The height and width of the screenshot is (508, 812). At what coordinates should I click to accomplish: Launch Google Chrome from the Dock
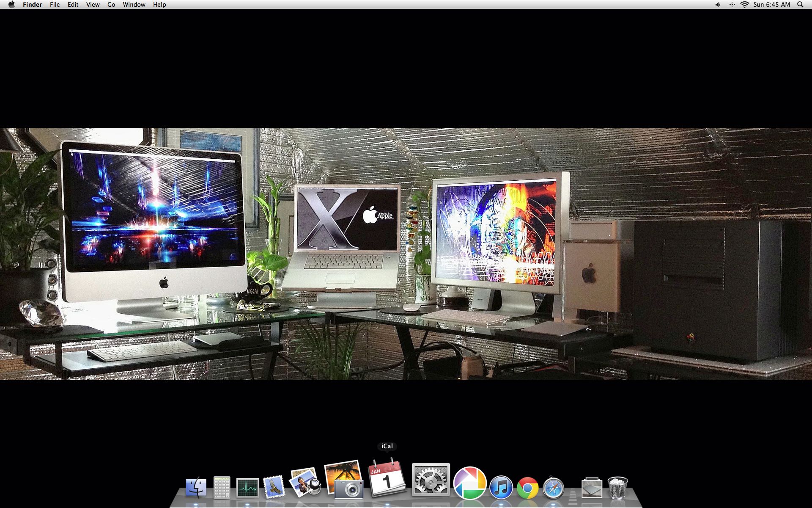pyautogui.click(x=527, y=488)
